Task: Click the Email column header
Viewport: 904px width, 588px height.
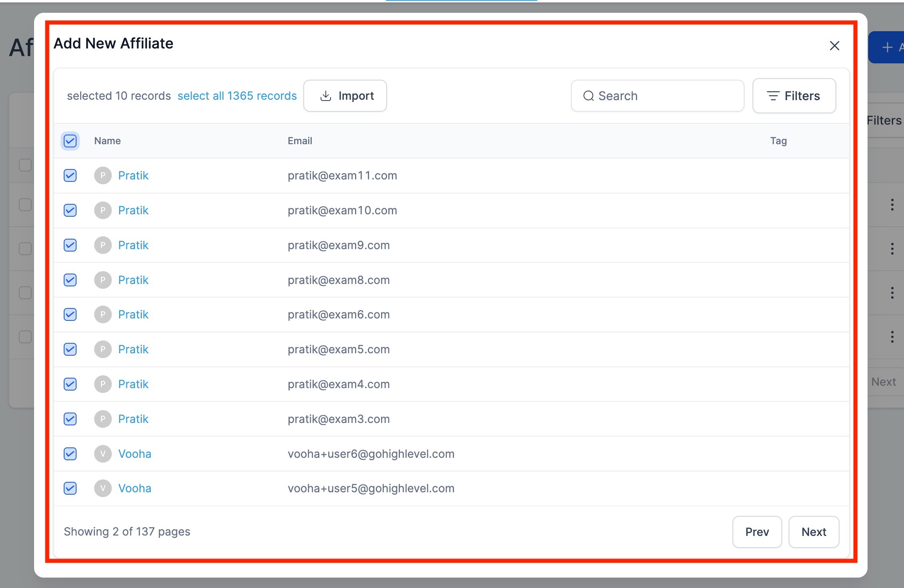Action: 300,141
